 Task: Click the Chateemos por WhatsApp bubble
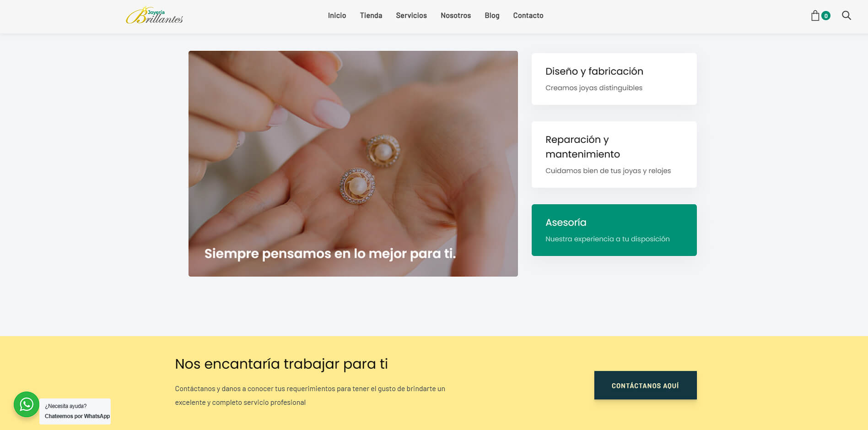75,411
